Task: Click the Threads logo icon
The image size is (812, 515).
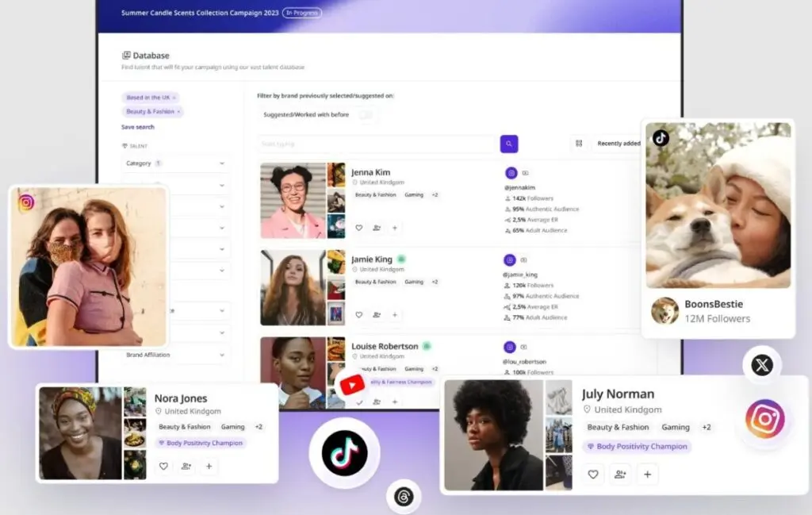Action: tap(404, 498)
